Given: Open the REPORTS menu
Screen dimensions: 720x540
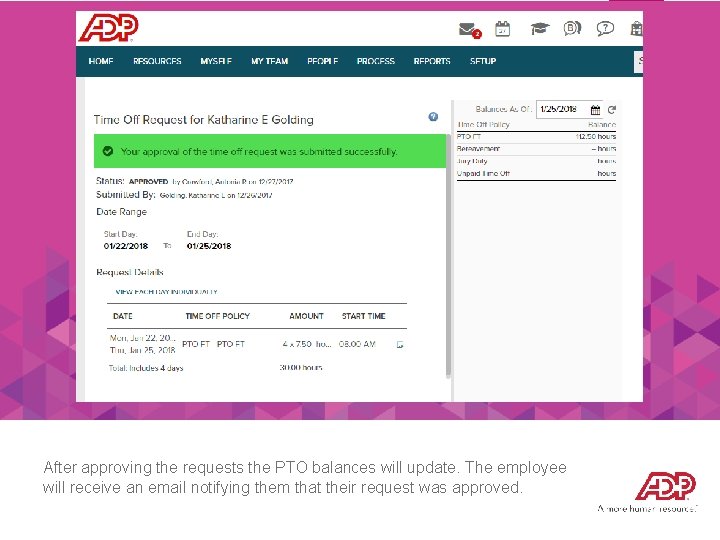Looking at the screenshot, I should 432,61.
